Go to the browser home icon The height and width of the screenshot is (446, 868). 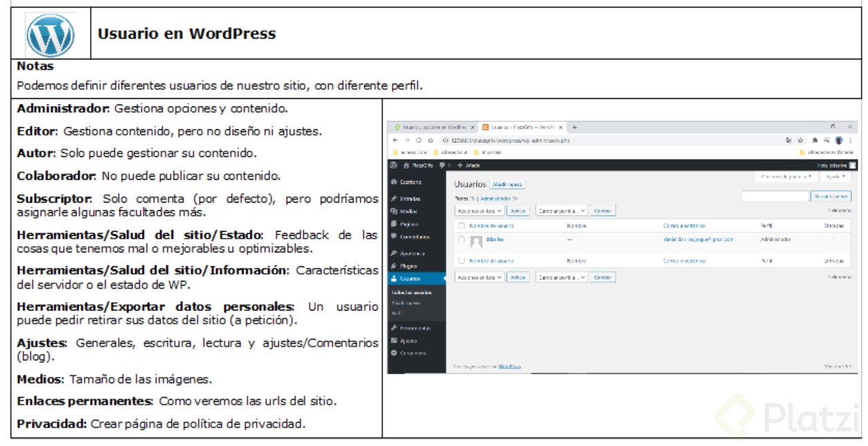[430, 140]
